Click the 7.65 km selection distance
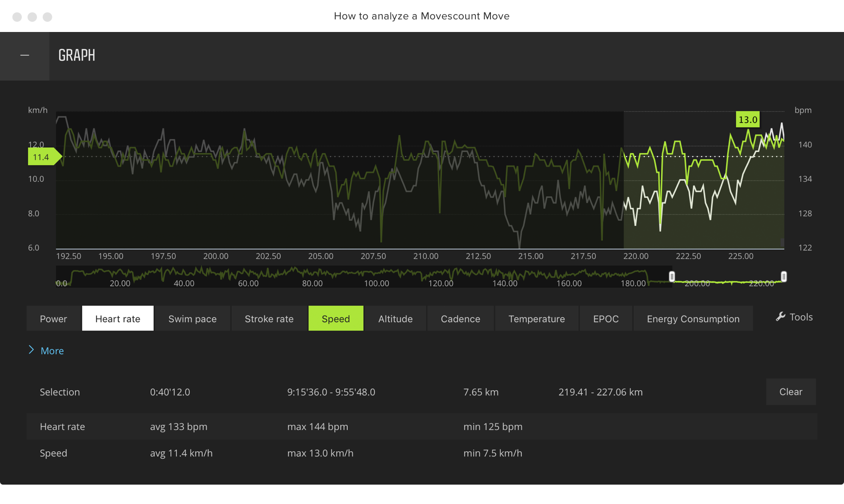The height and width of the screenshot is (504, 844). (x=481, y=392)
